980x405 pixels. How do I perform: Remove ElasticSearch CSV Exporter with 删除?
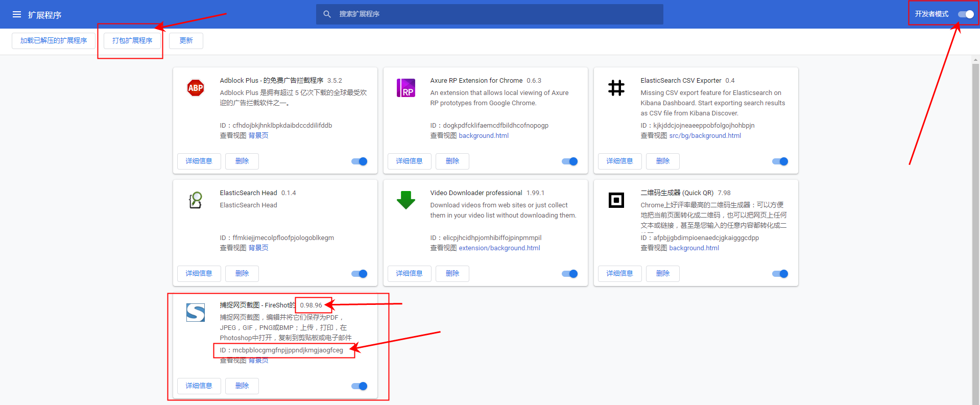click(663, 161)
